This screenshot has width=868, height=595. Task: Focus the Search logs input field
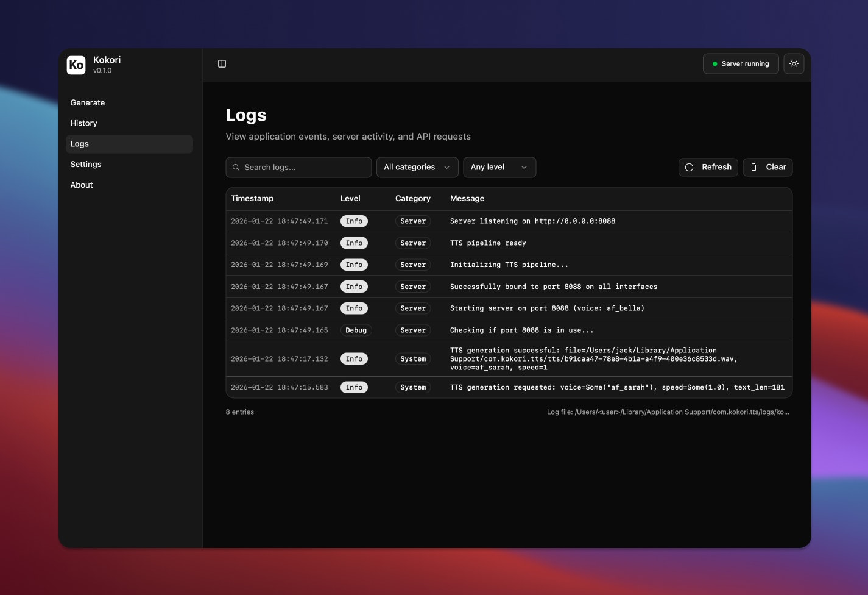pyautogui.click(x=298, y=167)
